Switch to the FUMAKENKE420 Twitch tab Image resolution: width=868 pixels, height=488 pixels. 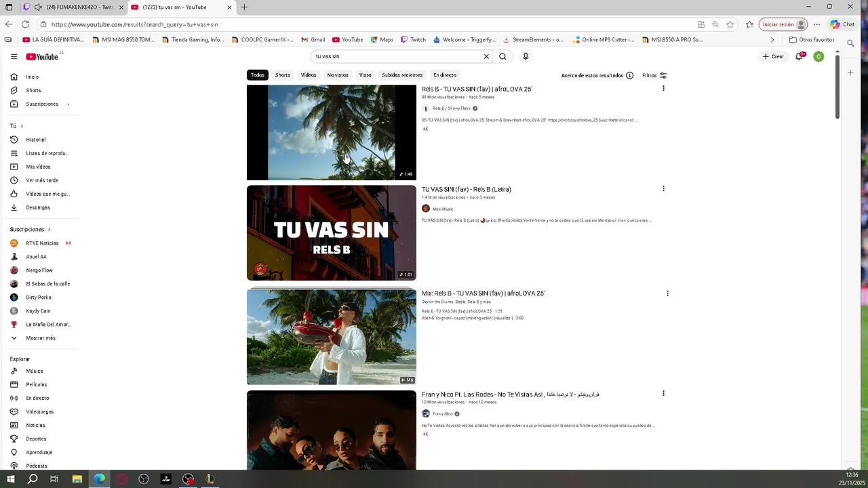point(75,7)
